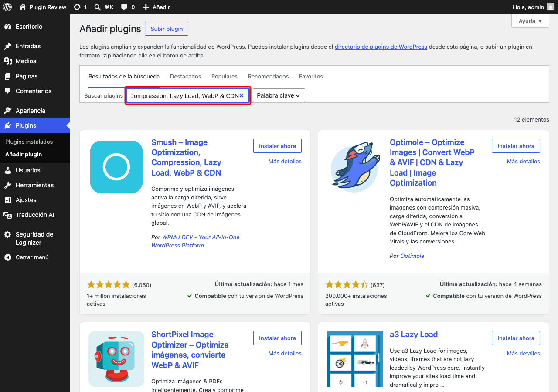Click the Seguridad de Loginizer gear icon
The width and height of the screenshot is (558, 392).
tap(8, 234)
